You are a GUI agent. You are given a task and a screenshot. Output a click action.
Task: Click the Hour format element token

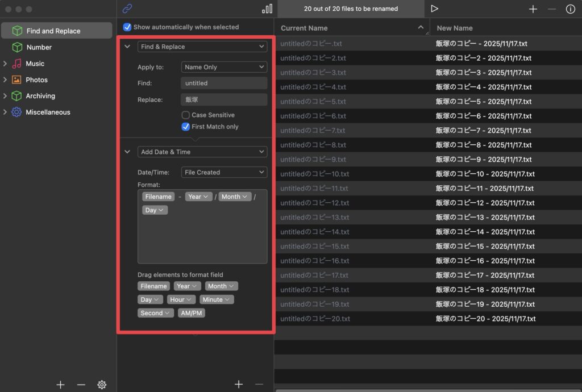point(181,299)
